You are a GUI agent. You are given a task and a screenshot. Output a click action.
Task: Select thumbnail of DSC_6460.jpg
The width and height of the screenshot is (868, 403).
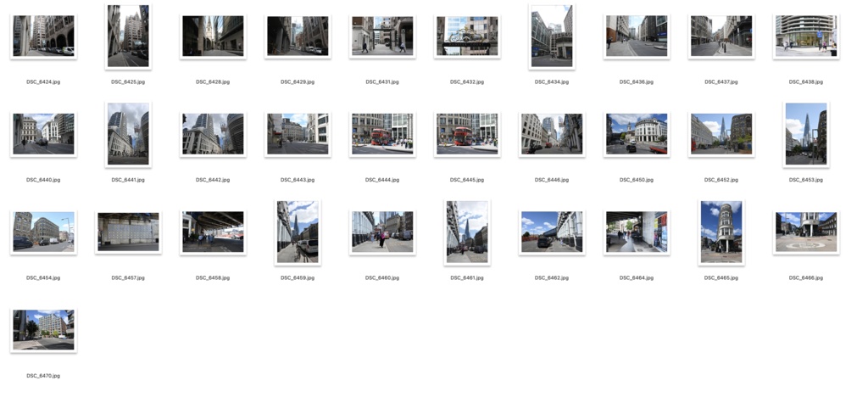click(382, 232)
